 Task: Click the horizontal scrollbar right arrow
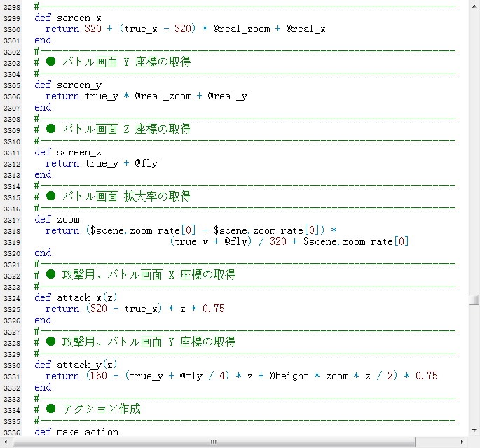pos(462,442)
